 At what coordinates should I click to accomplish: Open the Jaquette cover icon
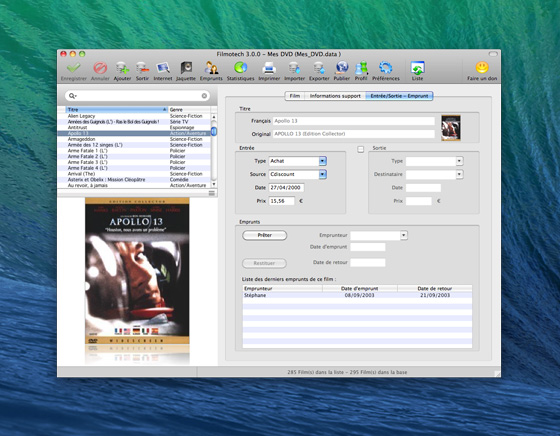pyautogui.click(x=186, y=67)
